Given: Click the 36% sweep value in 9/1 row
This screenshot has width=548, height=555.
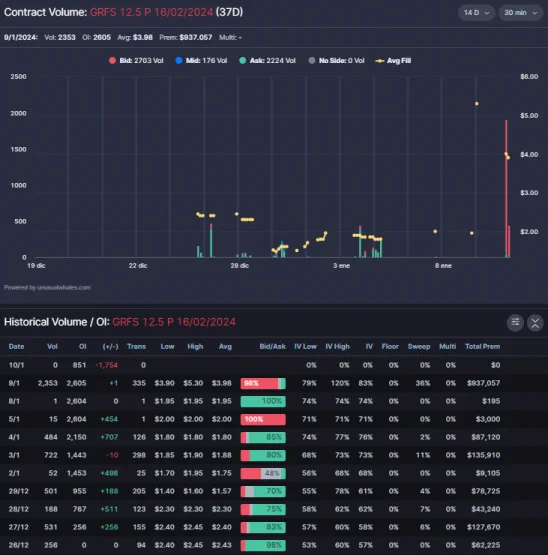Looking at the screenshot, I should coord(423,383).
